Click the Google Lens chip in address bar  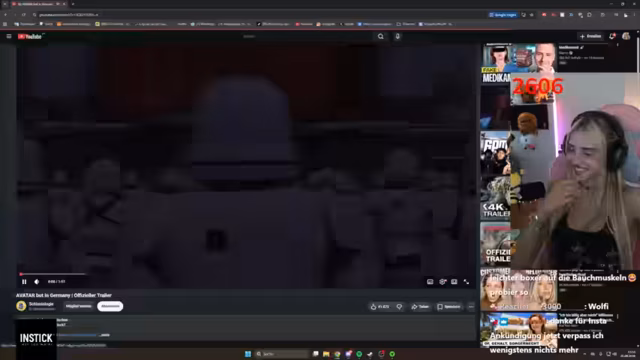503,15
